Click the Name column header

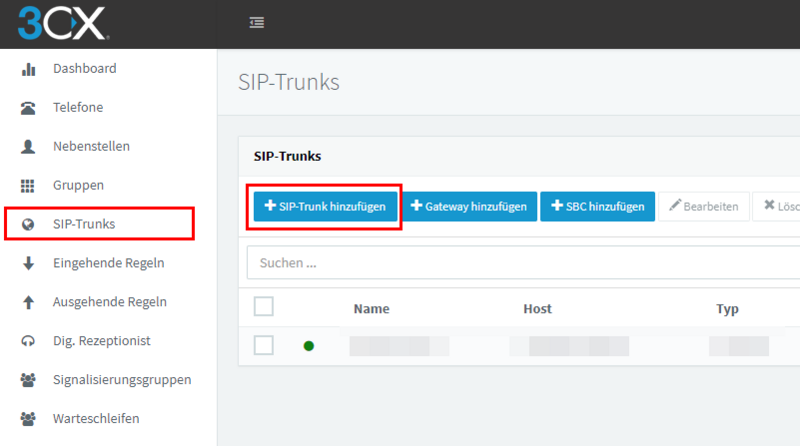pyautogui.click(x=371, y=309)
